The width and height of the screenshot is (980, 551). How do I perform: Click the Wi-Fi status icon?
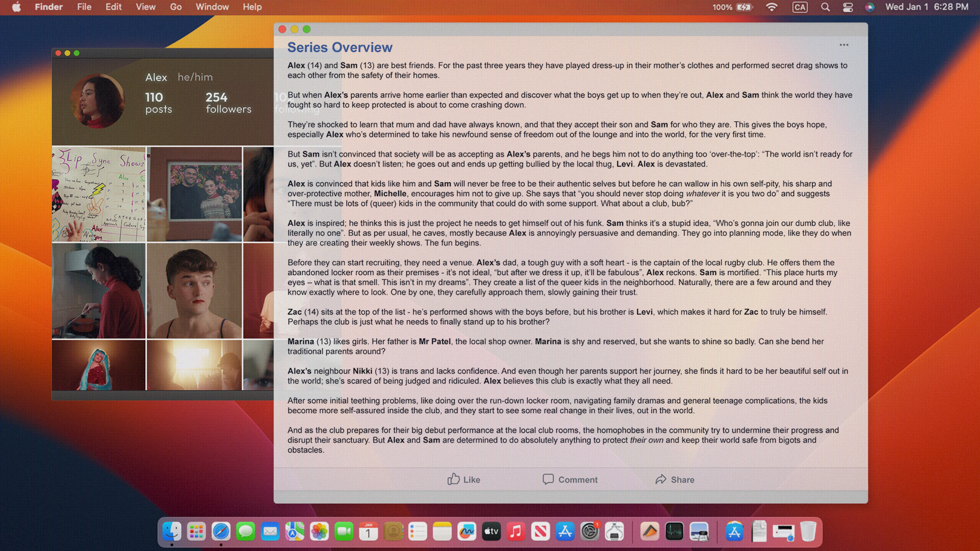pyautogui.click(x=771, y=7)
